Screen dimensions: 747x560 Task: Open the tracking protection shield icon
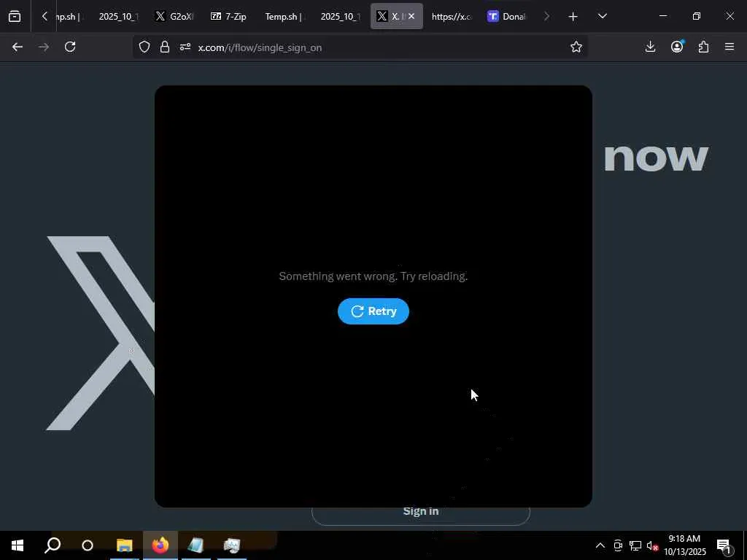tap(144, 47)
